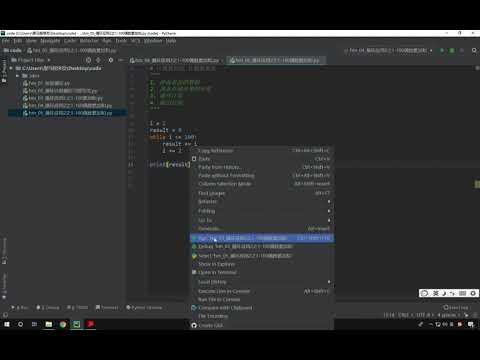Select the hm_01 file in project tree
This screenshot has width=480, height=360.
pos(47,83)
